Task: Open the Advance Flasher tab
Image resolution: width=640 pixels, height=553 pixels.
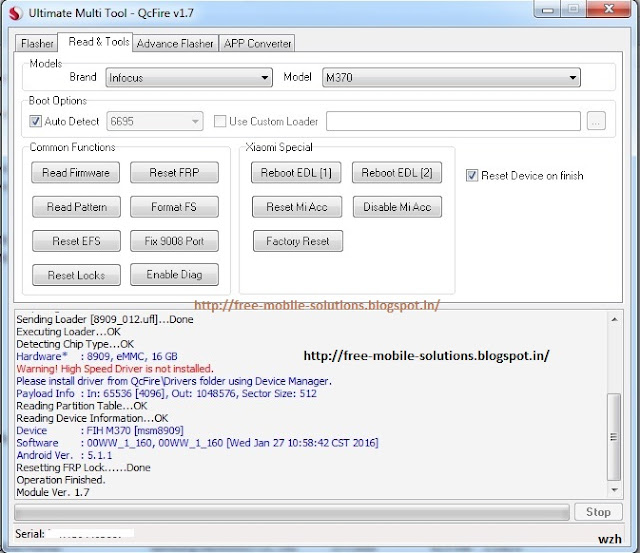Action: pyautogui.click(x=175, y=43)
